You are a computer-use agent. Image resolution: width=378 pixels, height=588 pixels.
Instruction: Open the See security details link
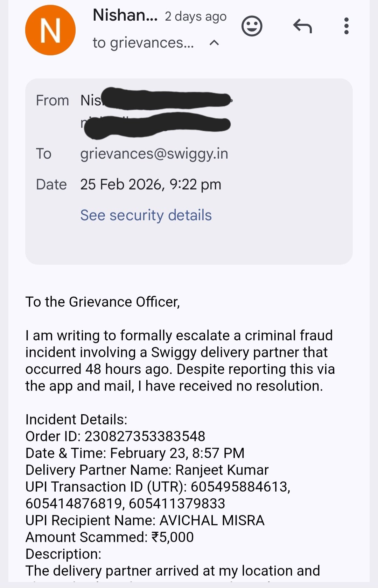pyautogui.click(x=146, y=215)
